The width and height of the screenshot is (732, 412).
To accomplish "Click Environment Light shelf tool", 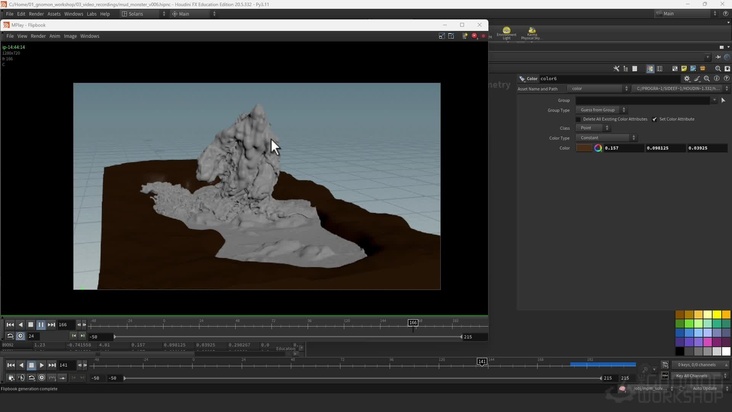I will point(507,33).
